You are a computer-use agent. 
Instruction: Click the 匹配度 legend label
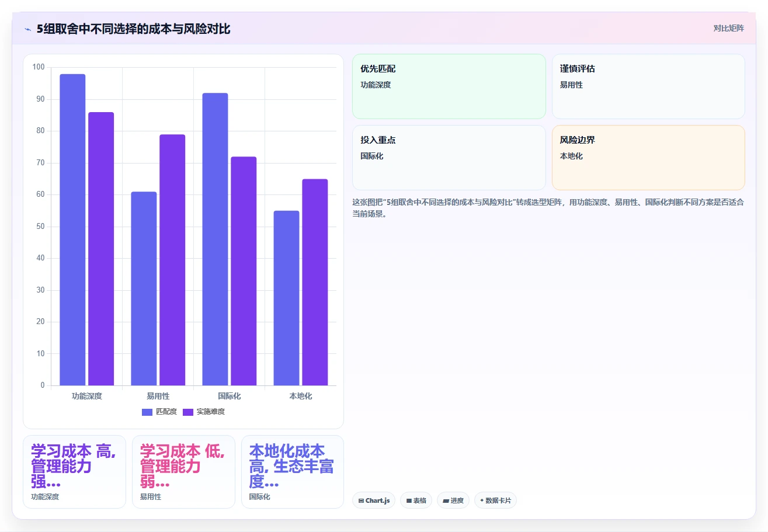coord(166,412)
